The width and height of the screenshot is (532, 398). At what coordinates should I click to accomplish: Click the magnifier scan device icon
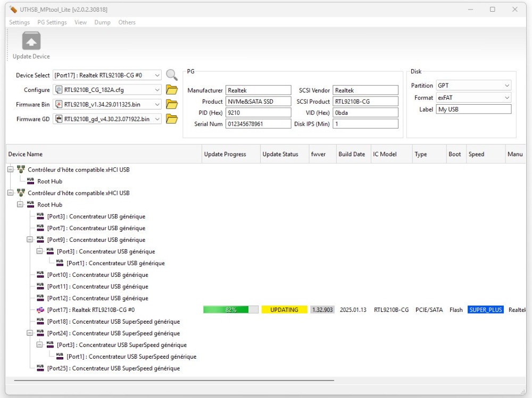tap(171, 75)
